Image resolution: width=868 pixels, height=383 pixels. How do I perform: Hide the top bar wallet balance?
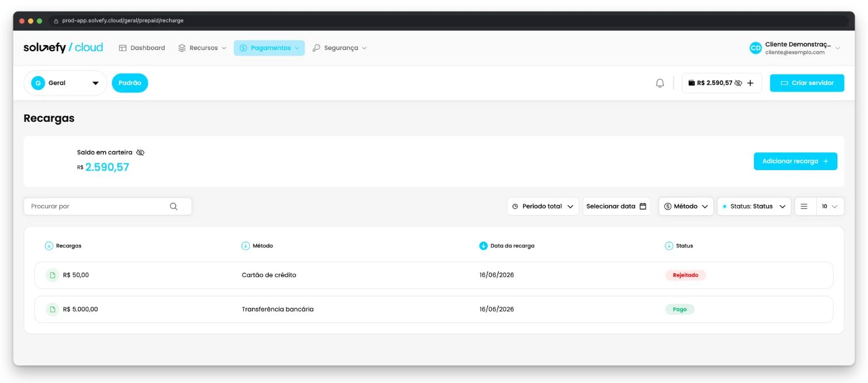click(x=738, y=83)
